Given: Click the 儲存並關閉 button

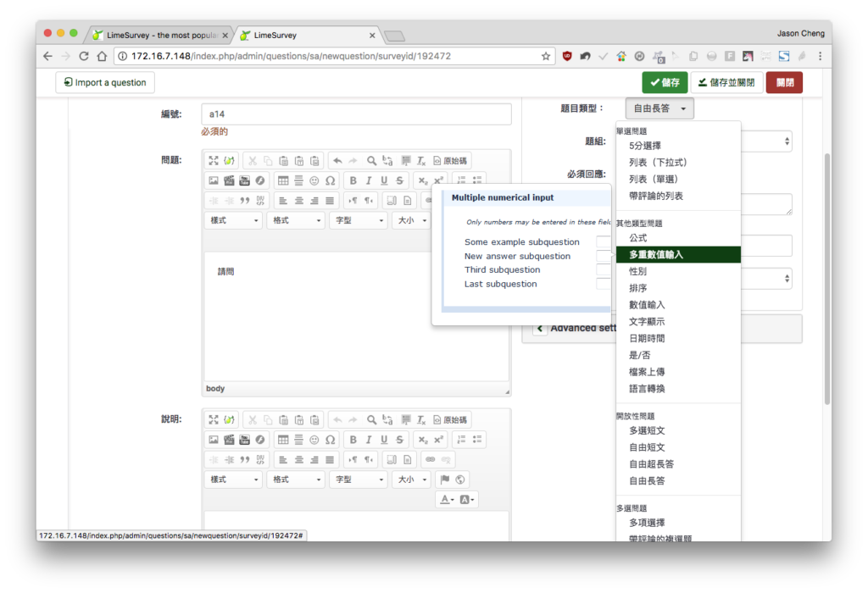Looking at the screenshot, I should pos(726,82).
